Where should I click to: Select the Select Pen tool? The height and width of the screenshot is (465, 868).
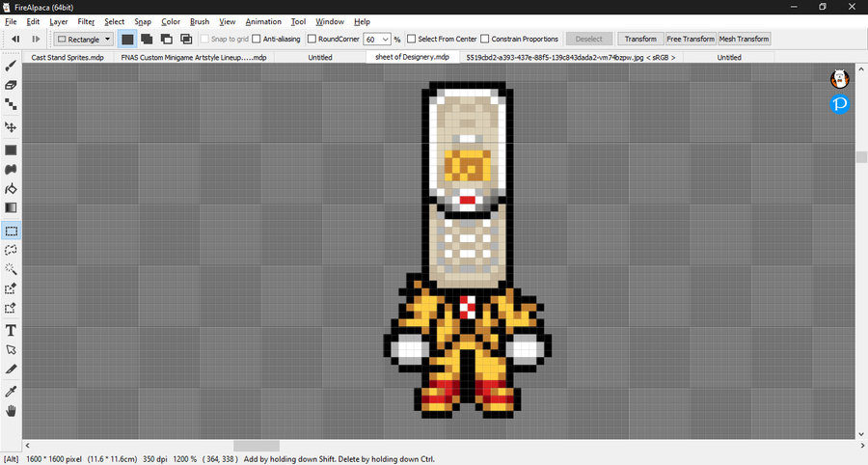pyautogui.click(x=11, y=288)
